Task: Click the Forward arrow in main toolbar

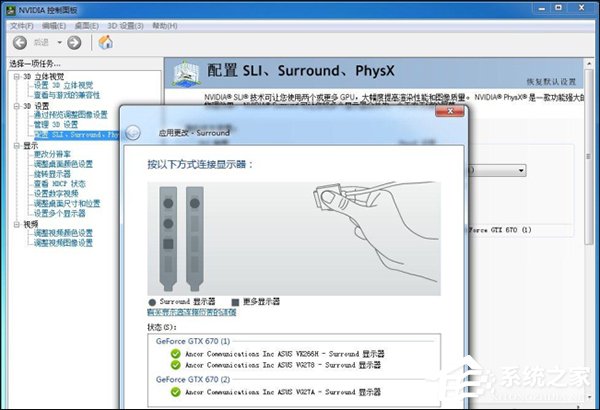Action: tap(74, 42)
